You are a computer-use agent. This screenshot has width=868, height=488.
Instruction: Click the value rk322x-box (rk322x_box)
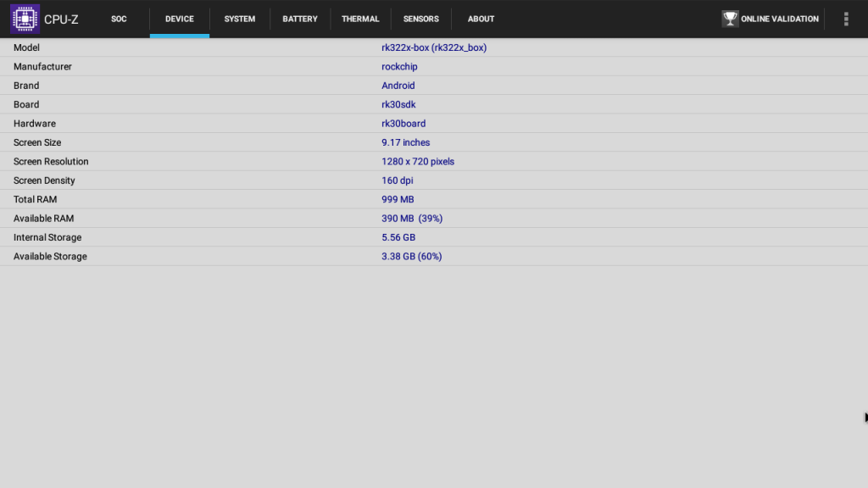(x=434, y=47)
